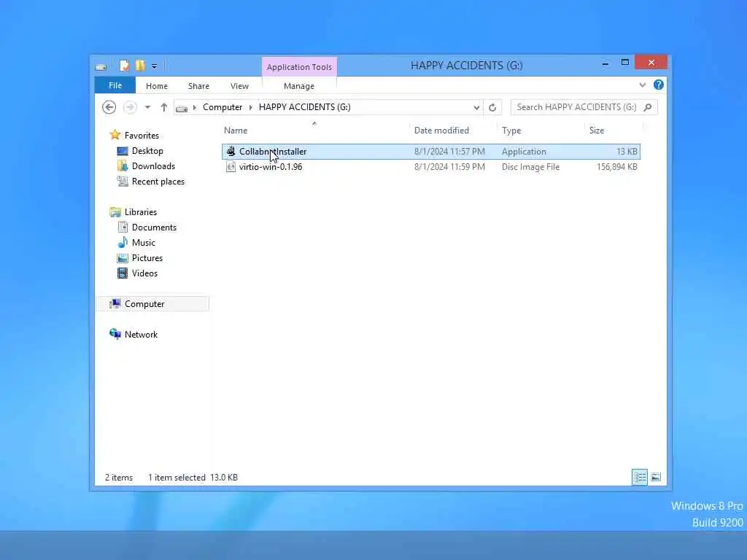Sort by the Date modified column
The width and height of the screenshot is (747, 560).
pyautogui.click(x=441, y=131)
